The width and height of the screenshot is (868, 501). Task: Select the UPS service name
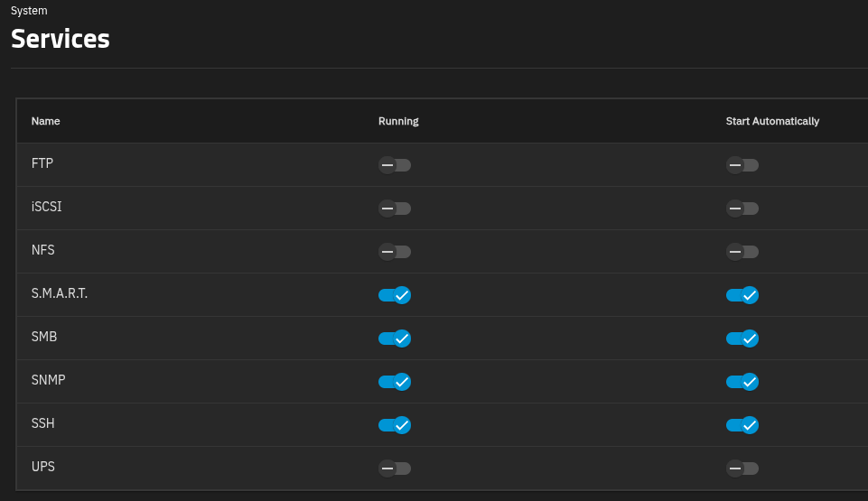tap(42, 466)
